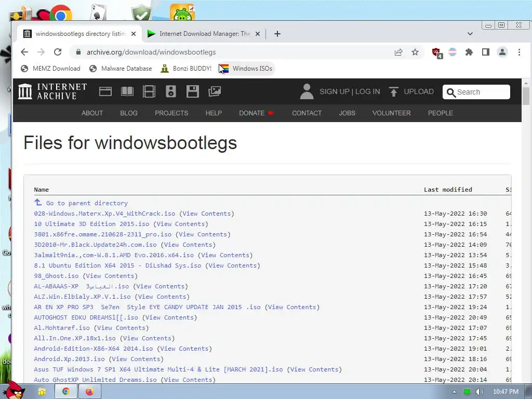The height and width of the screenshot is (399, 532).
Task: Click the user silhouette icon
Action: pyautogui.click(x=307, y=91)
